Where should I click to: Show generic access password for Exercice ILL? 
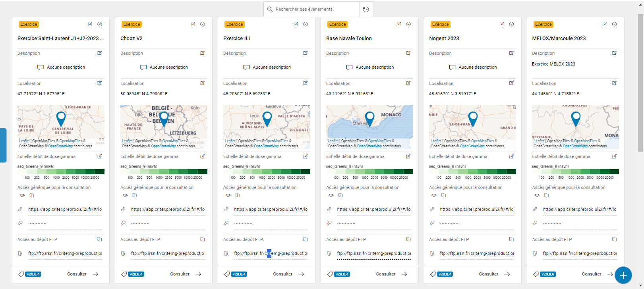point(228,195)
